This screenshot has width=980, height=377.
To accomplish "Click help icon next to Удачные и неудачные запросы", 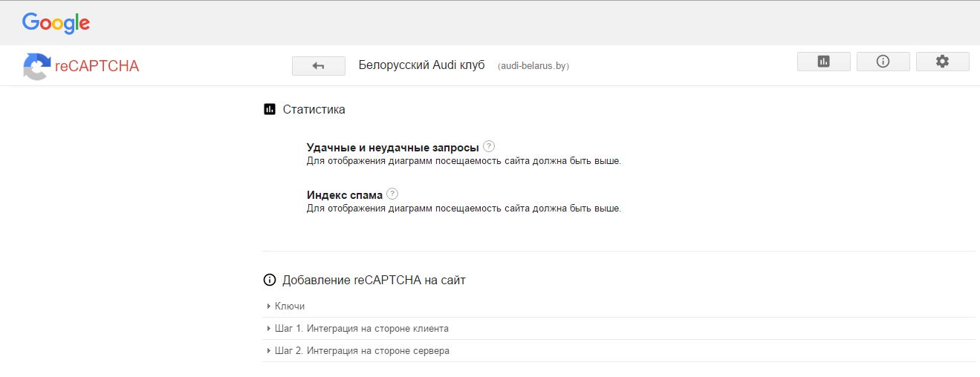I will [489, 146].
